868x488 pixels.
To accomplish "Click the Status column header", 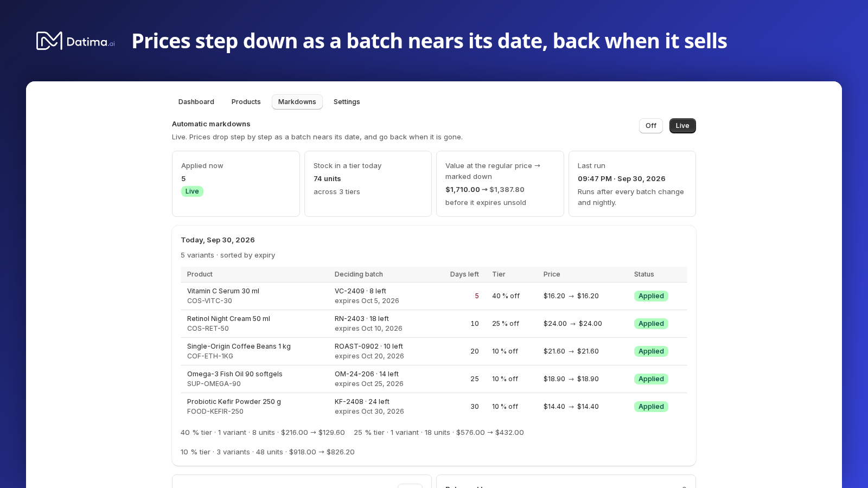I will pos(644,274).
